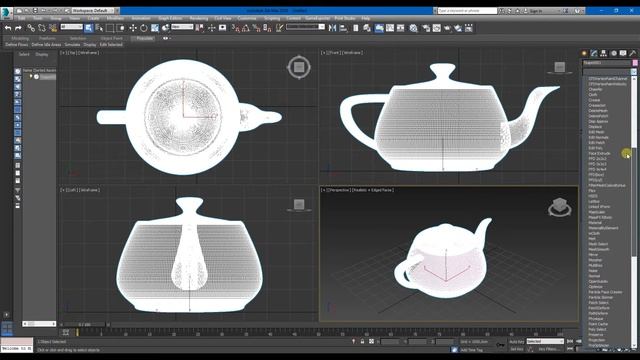Screen dimensions: 640x360
Task: Activate the Select and Scale tool
Action: 155,28
